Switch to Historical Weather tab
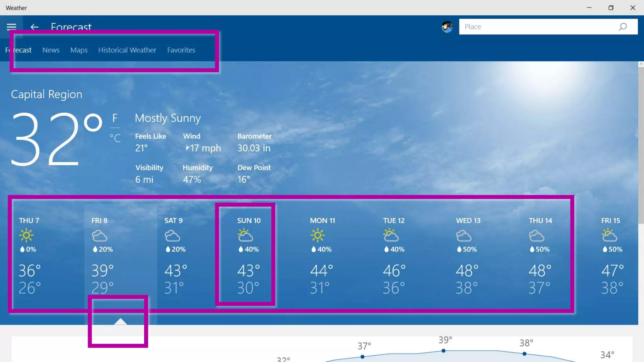Screen dimensions: 644x362 point(127,50)
